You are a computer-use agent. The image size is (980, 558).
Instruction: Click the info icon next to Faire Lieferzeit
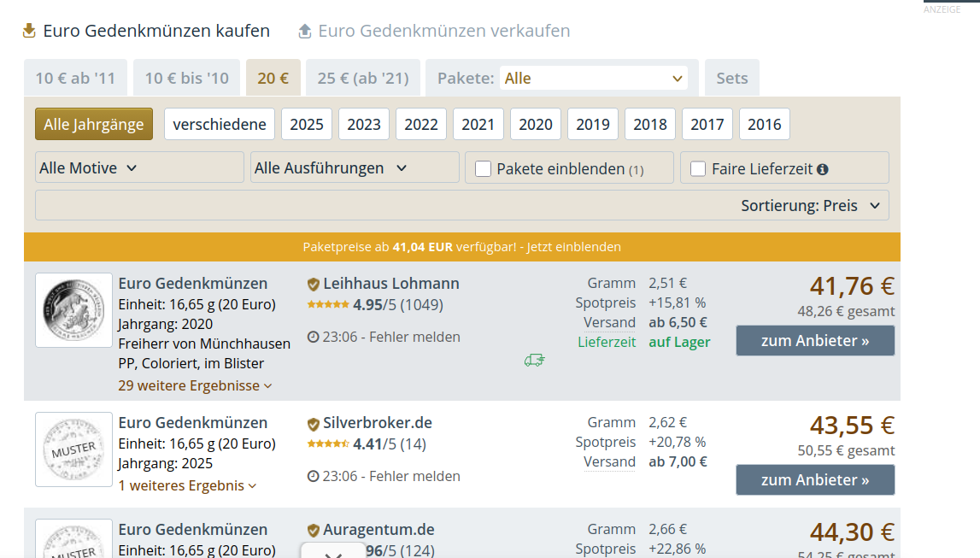(823, 169)
